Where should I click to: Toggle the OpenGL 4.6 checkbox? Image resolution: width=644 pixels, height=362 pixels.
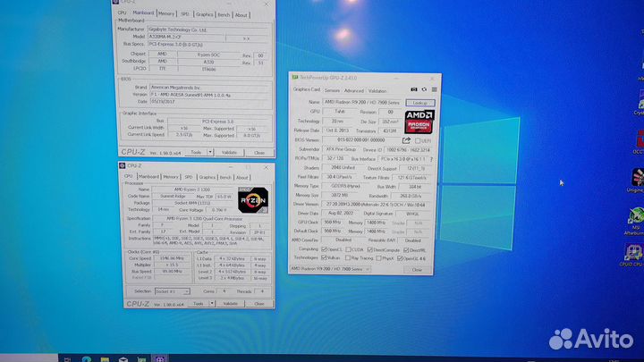point(400,258)
